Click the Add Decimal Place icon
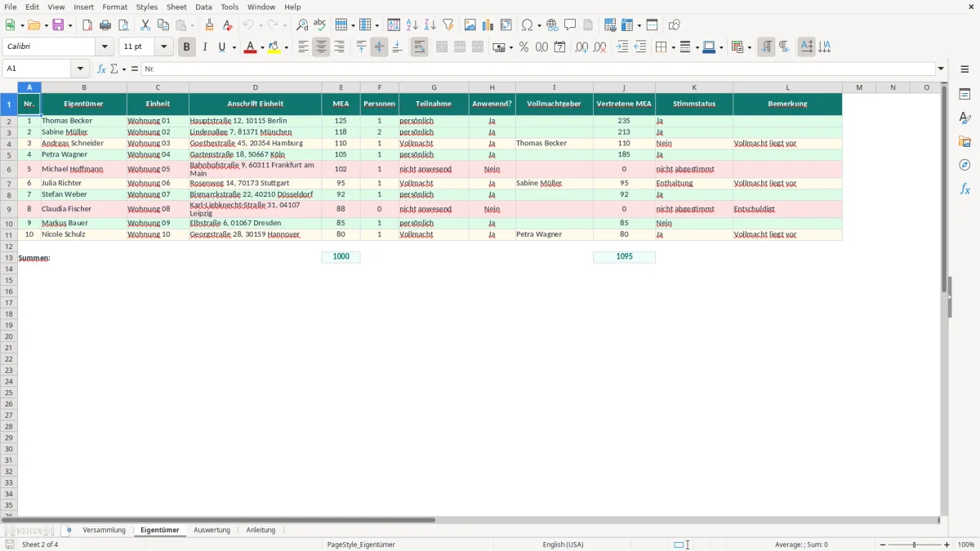Screen dimensions: 980x551 tap(581, 47)
